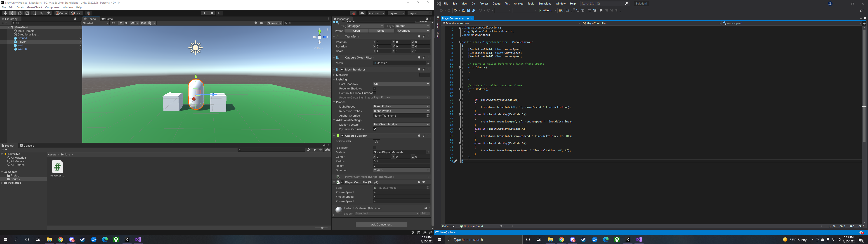Open Visual Studio Extensions menu
Viewport: 868px width, 244px height.
click(545, 4)
